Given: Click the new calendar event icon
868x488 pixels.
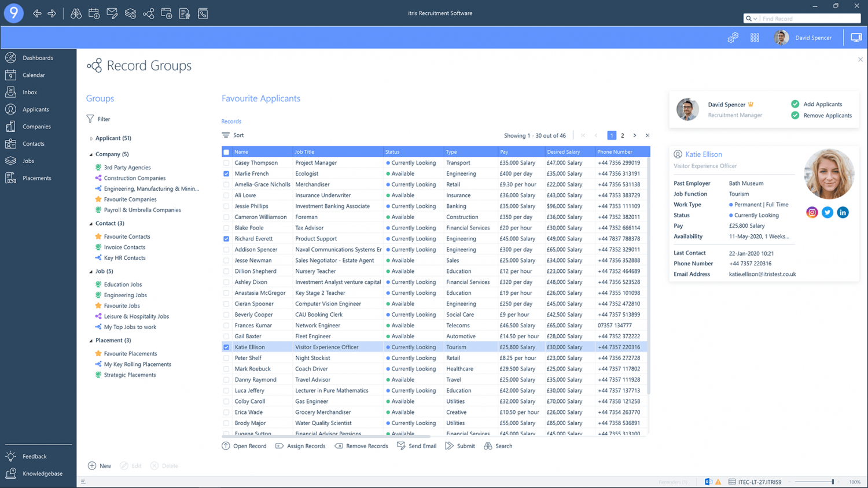Looking at the screenshot, I should [x=94, y=13].
